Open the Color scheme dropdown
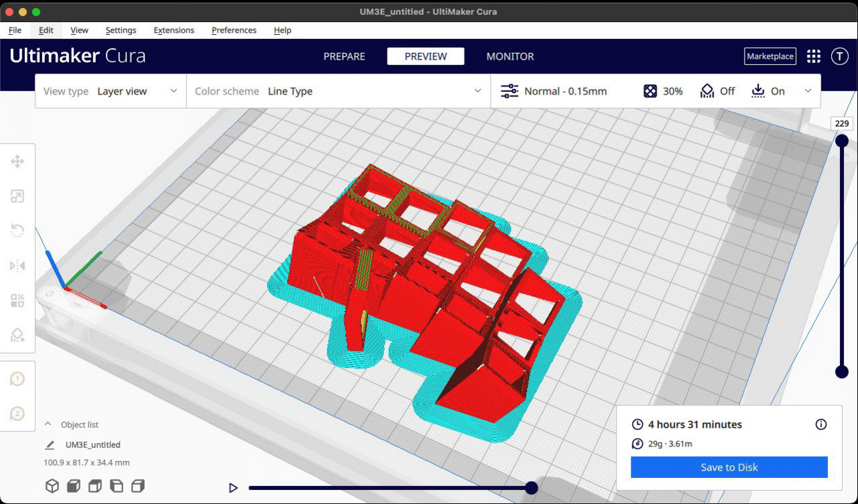This screenshot has width=858, height=504. coord(339,91)
